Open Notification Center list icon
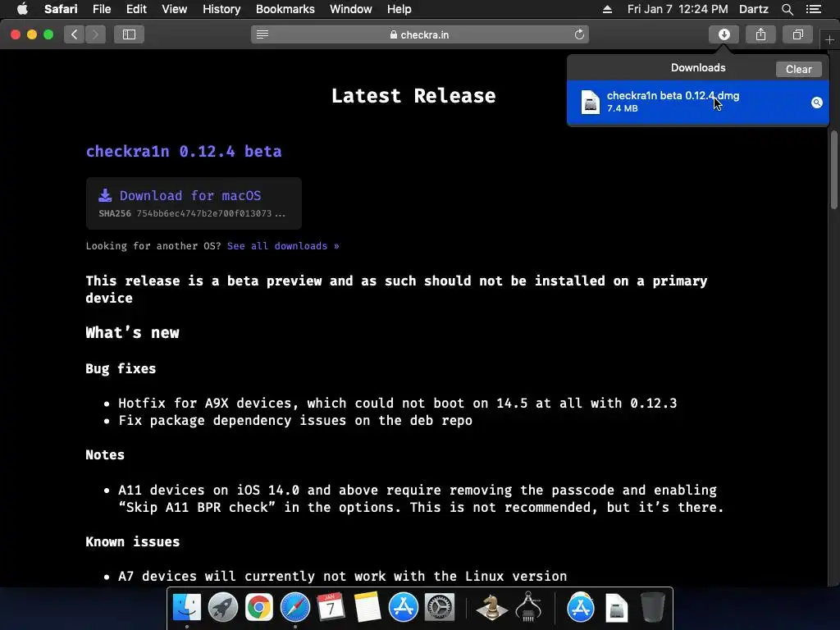Viewport: 840px width, 630px height. [813, 9]
